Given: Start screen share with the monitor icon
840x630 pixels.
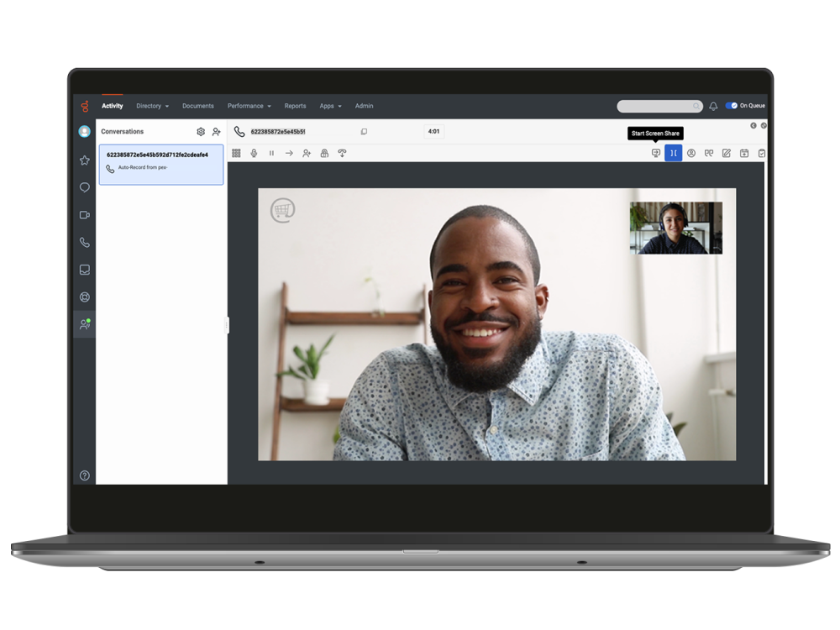Looking at the screenshot, I should click(x=656, y=154).
